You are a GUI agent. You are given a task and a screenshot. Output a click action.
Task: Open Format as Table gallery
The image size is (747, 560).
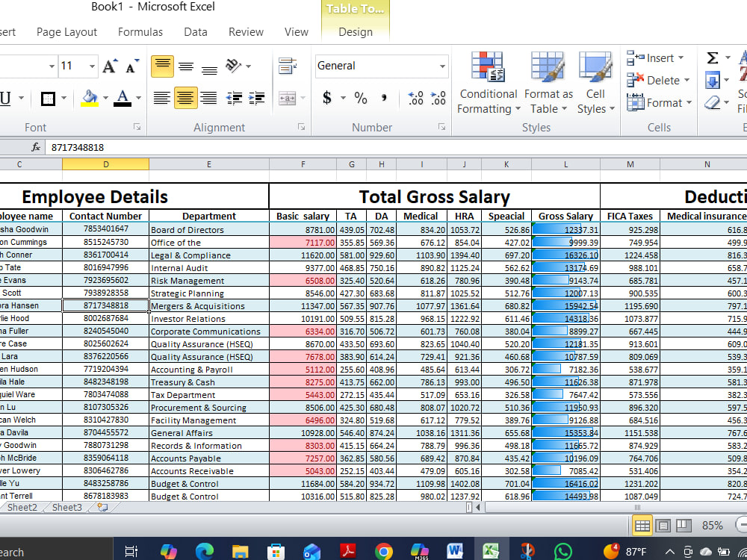(x=548, y=84)
